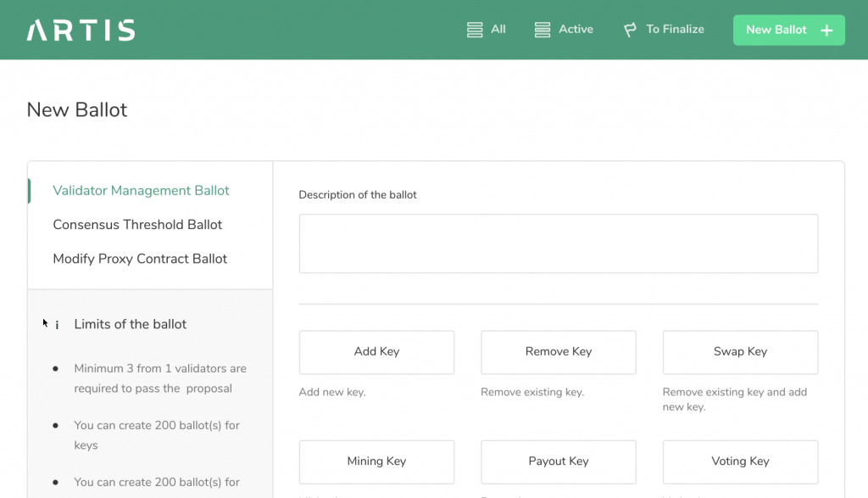868x498 pixels.
Task: Pick the Voting Key type
Action: point(740,462)
